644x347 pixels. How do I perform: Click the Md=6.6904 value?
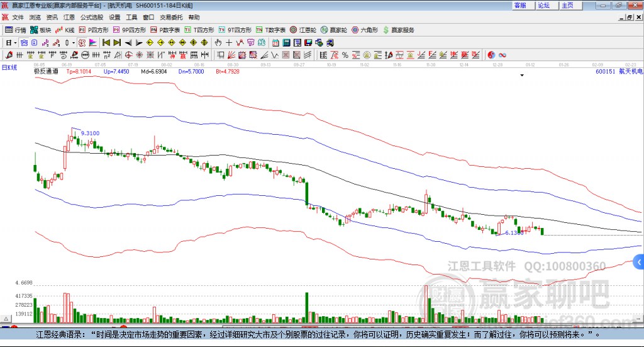(154, 72)
